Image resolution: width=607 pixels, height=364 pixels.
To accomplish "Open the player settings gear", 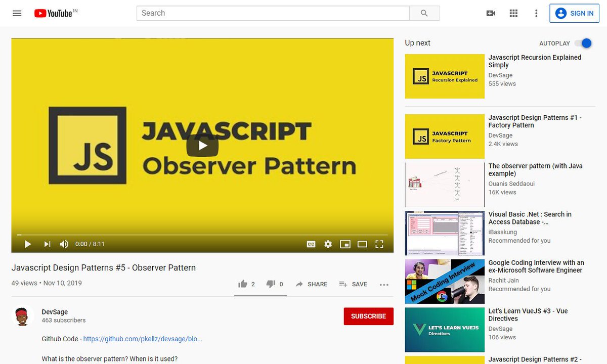I will [x=328, y=244].
